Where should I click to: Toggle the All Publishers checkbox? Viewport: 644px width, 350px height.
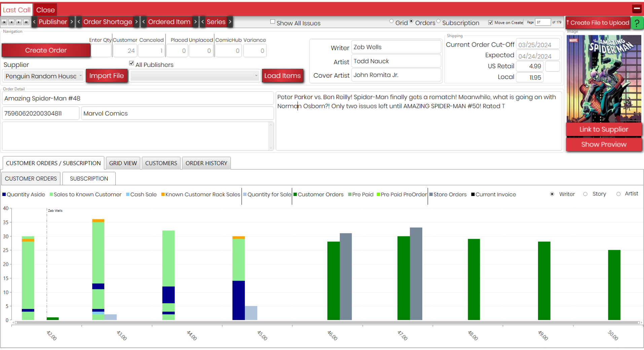click(132, 63)
